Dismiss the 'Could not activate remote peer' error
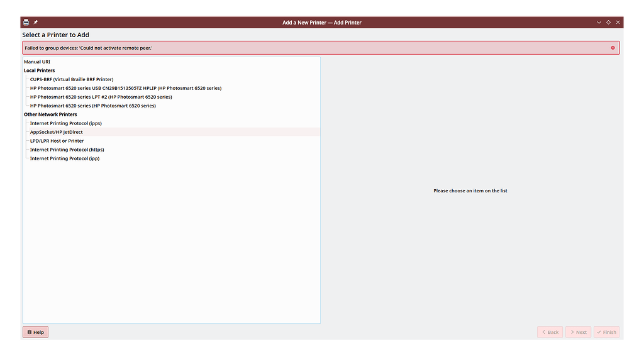This screenshot has width=644, height=364. [x=614, y=47]
